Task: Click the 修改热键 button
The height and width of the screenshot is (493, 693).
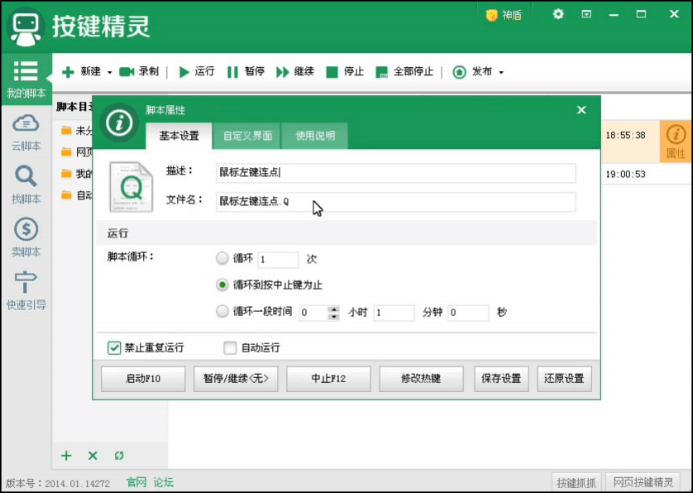Action: (421, 379)
